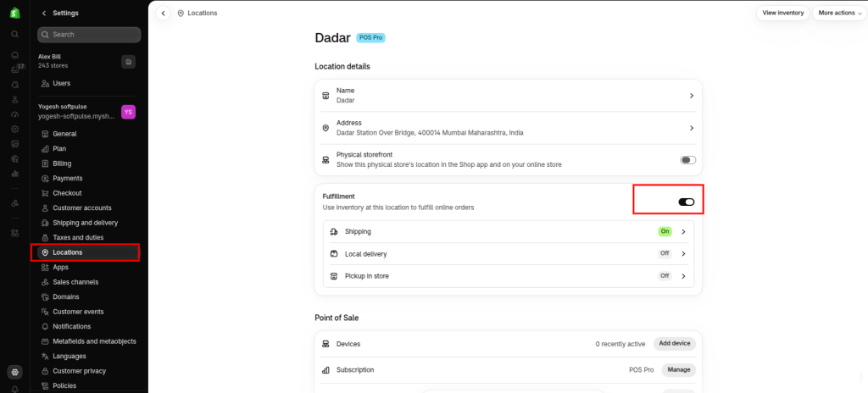
Task: Go to Home via the rail icon
Action: (15, 55)
